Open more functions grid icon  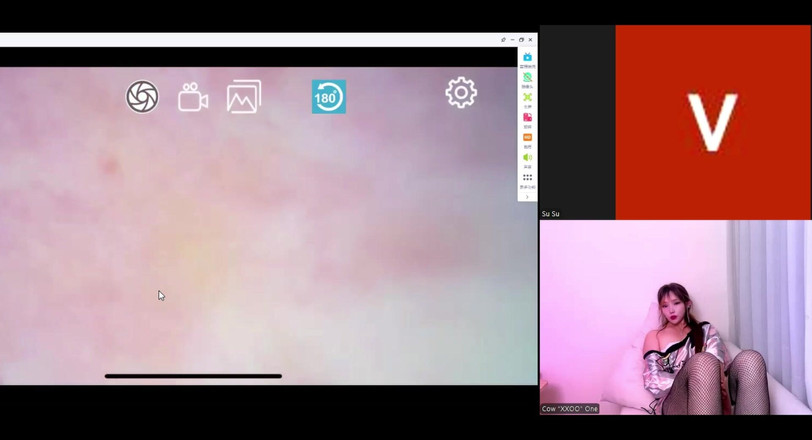(x=527, y=178)
